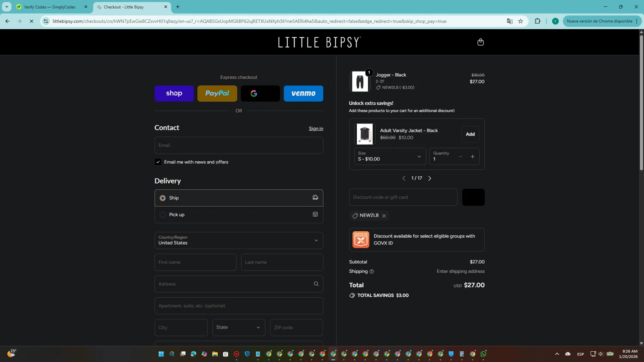
Task: Pay with PayPal button
Action: pos(217,94)
